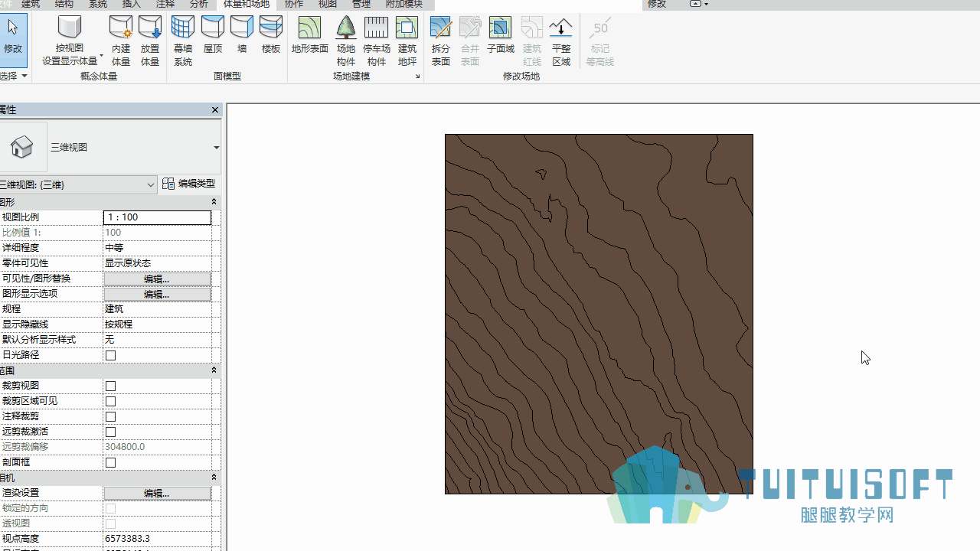Select the 屋顶 face tool
The width and height of the screenshot is (980, 551).
213,34
